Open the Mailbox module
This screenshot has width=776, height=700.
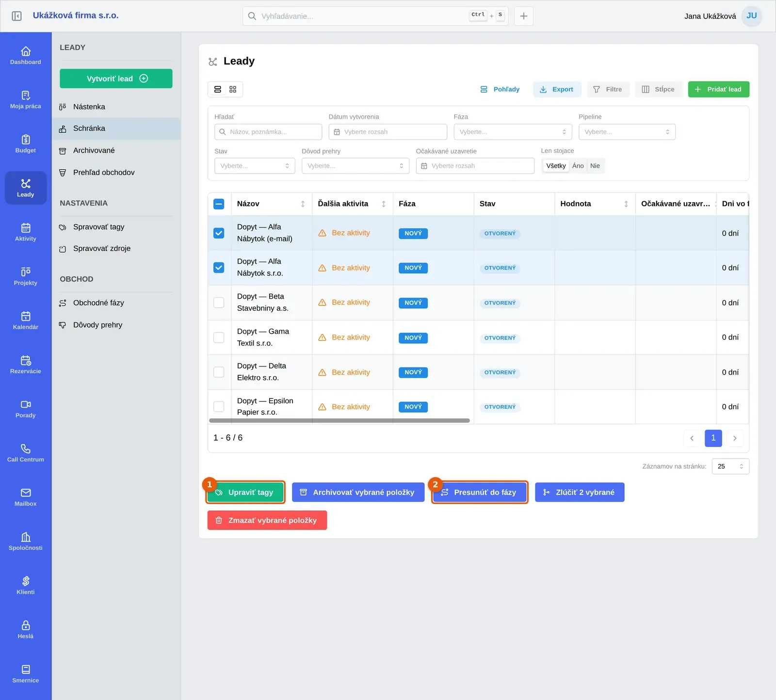click(26, 496)
